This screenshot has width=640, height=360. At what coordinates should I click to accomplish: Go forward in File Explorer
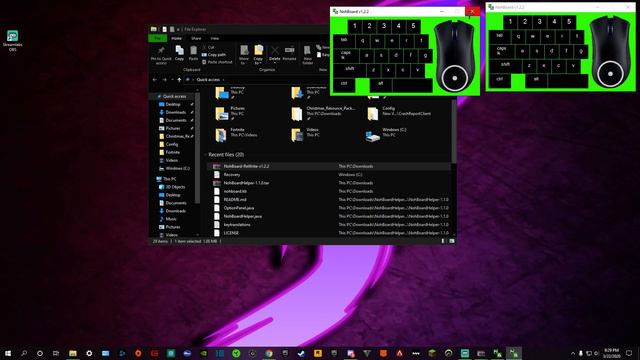pos(164,80)
